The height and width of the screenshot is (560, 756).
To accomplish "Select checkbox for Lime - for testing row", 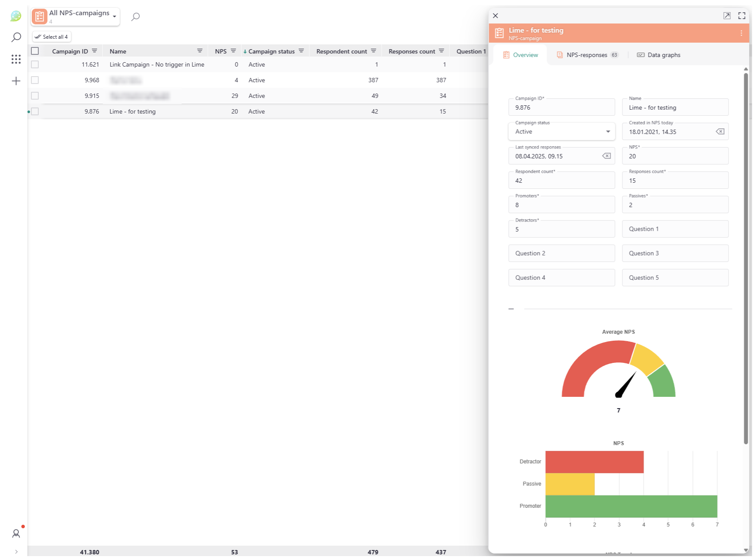I will pos(35,112).
